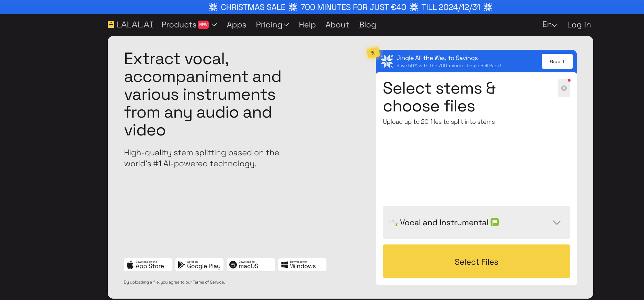Open the Google Play download badge
The height and width of the screenshot is (300, 644).
coord(199,265)
